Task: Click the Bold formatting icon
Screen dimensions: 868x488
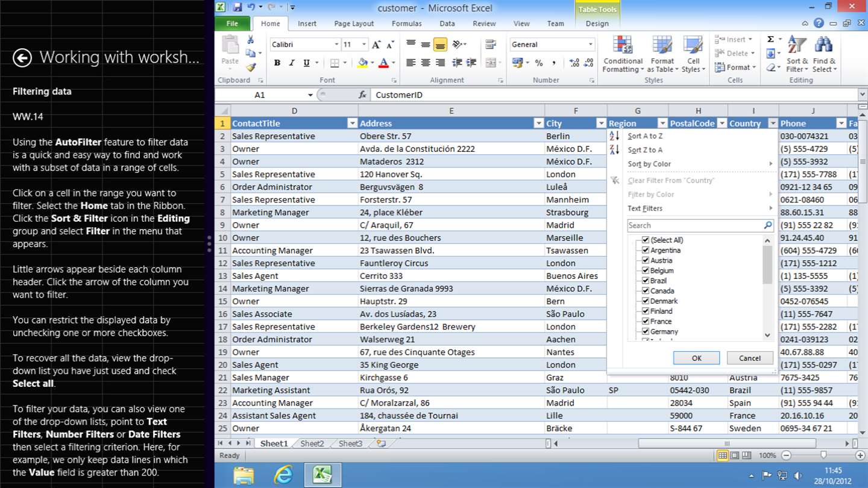Action: (x=277, y=63)
